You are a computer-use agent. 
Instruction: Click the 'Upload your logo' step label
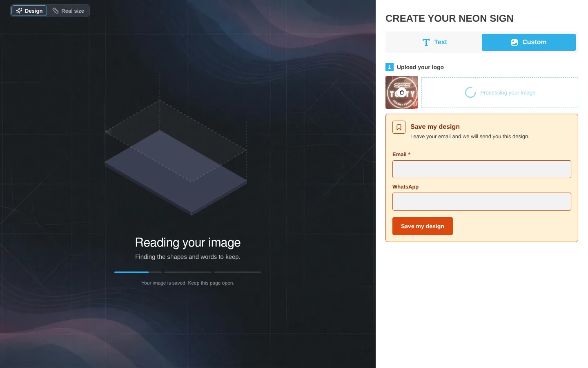tap(420, 67)
